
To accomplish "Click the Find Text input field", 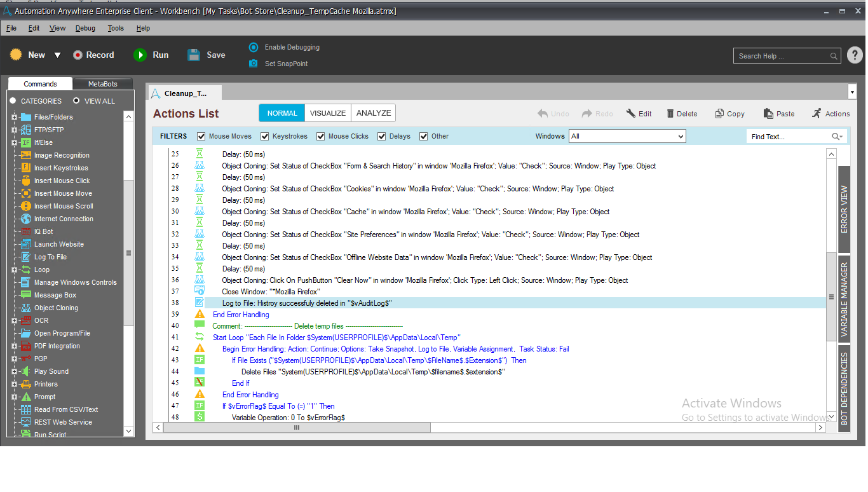I will pos(789,137).
